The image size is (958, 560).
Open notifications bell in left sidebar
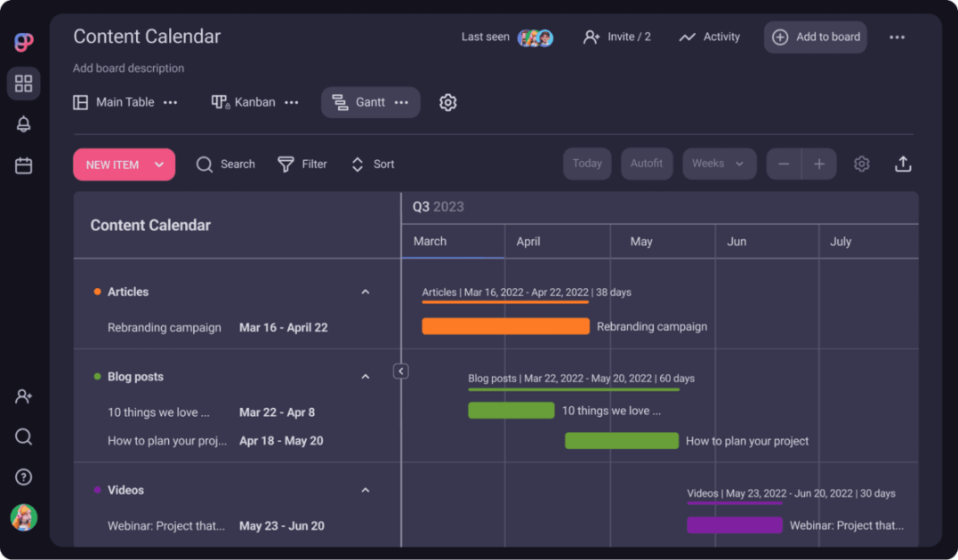click(24, 124)
